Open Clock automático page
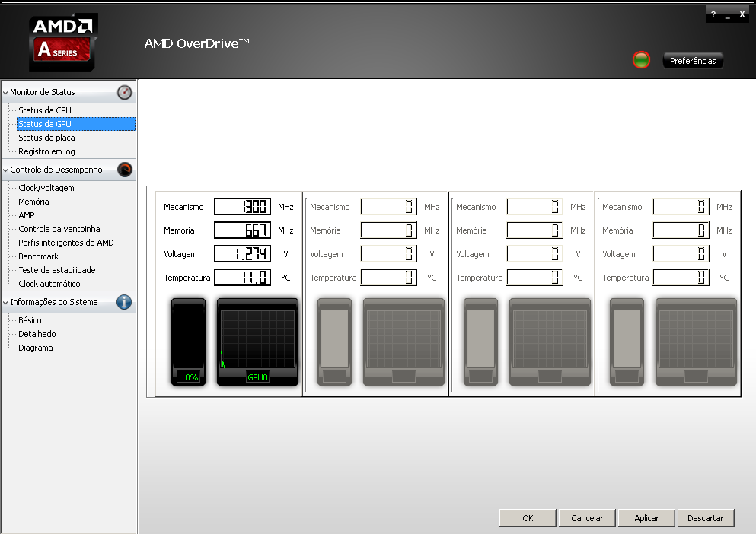The image size is (756, 534). 49,284
